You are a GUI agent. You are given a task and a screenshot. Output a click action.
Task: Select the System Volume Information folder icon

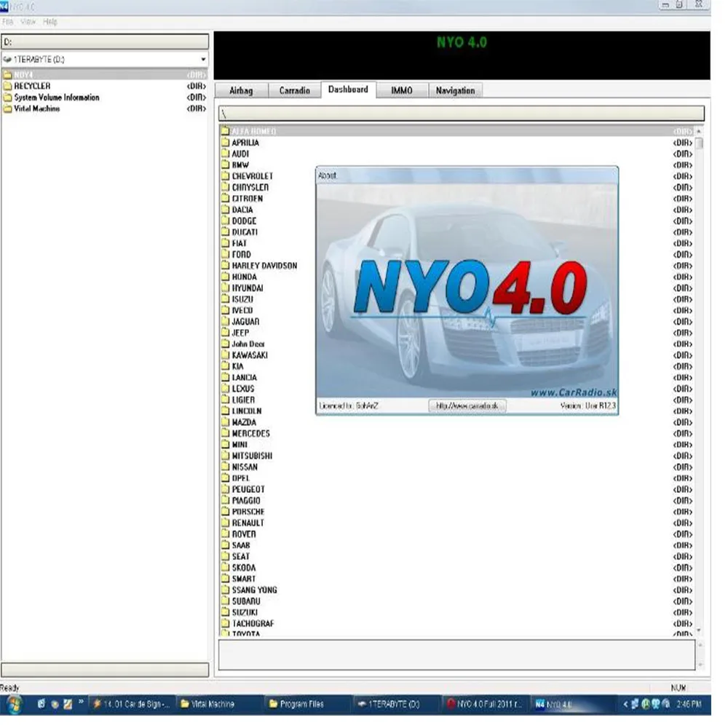pos(7,98)
